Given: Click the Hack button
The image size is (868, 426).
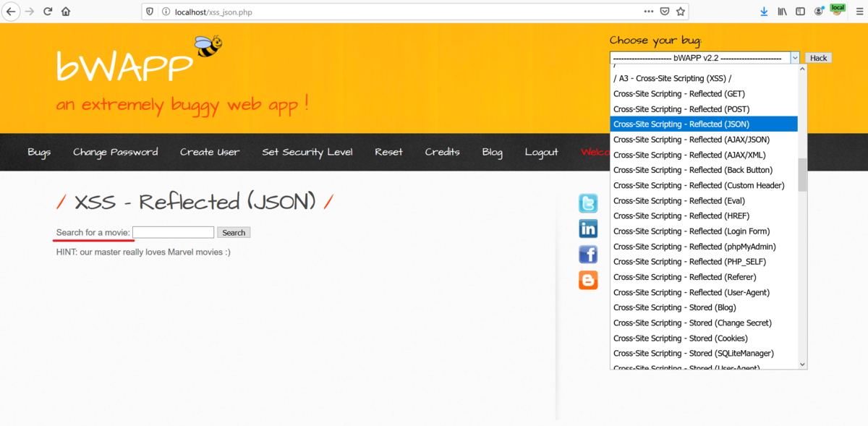Looking at the screenshot, I should pyautogui.click(x=819, y=58).
